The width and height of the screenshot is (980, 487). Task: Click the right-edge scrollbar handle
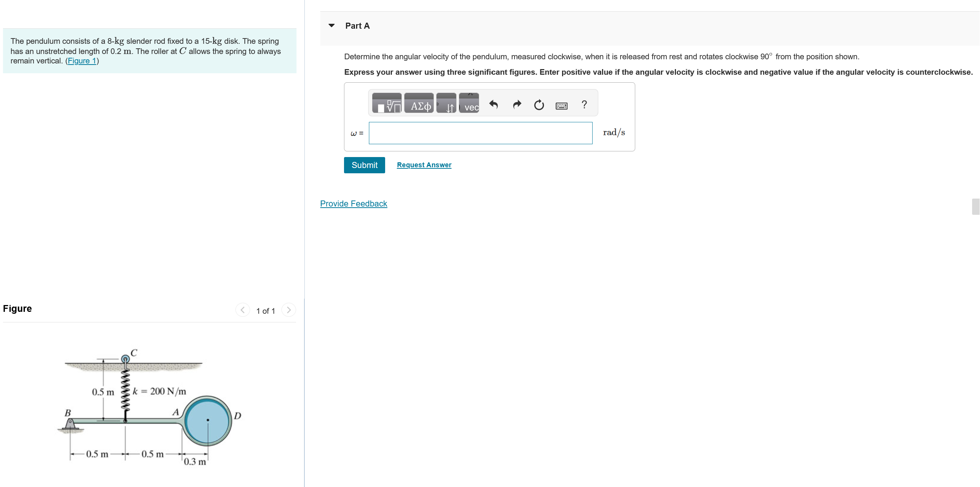[975, 207]
